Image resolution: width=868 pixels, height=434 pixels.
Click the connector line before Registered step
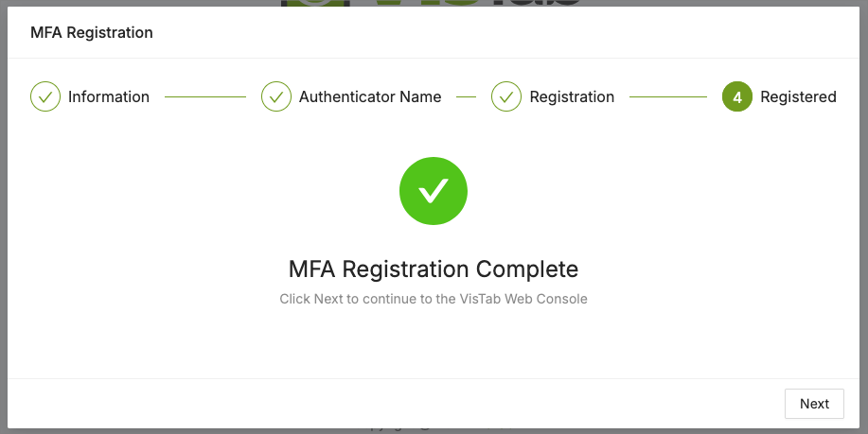point(667,96)
